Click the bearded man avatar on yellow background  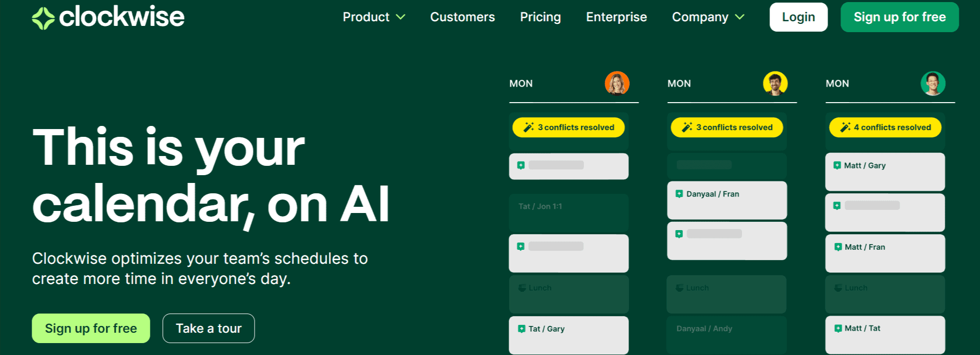click(x=775, y=83)
